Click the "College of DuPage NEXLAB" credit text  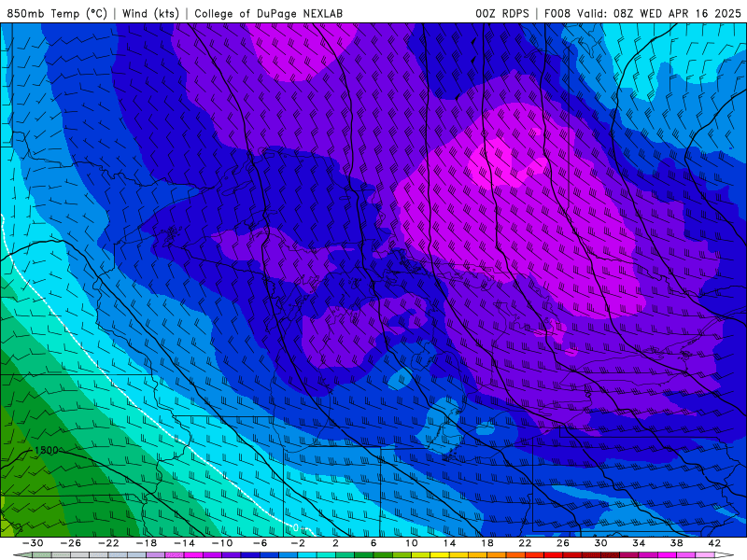tap(268, 14)
